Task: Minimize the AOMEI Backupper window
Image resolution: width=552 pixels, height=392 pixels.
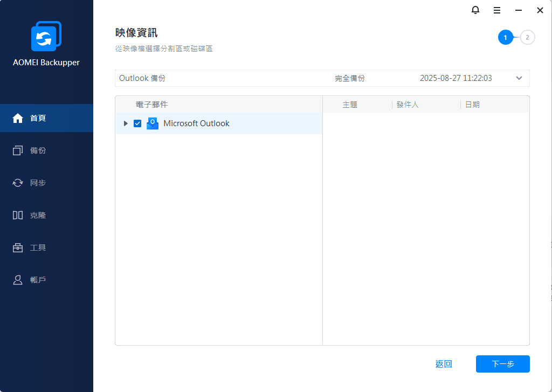Action: [x=518, y=10]
